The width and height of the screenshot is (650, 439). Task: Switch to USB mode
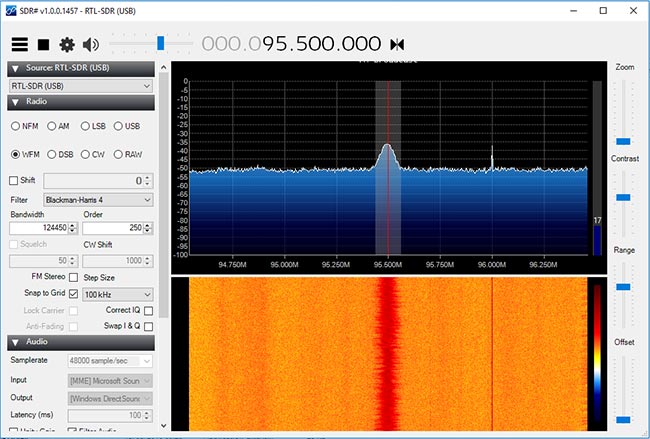120,126
